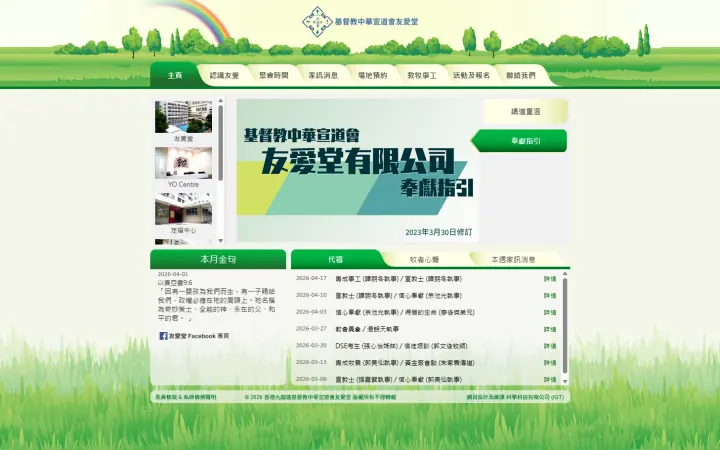The image size is (720, 450).
Task: Open the 家訊消息 menu item
Action: coord(323,75)
